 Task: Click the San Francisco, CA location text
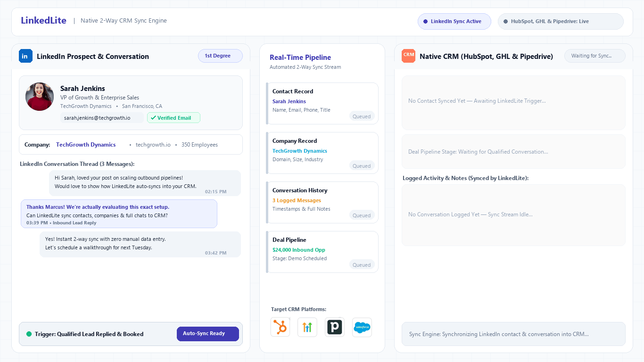click(x=142, y=107)
